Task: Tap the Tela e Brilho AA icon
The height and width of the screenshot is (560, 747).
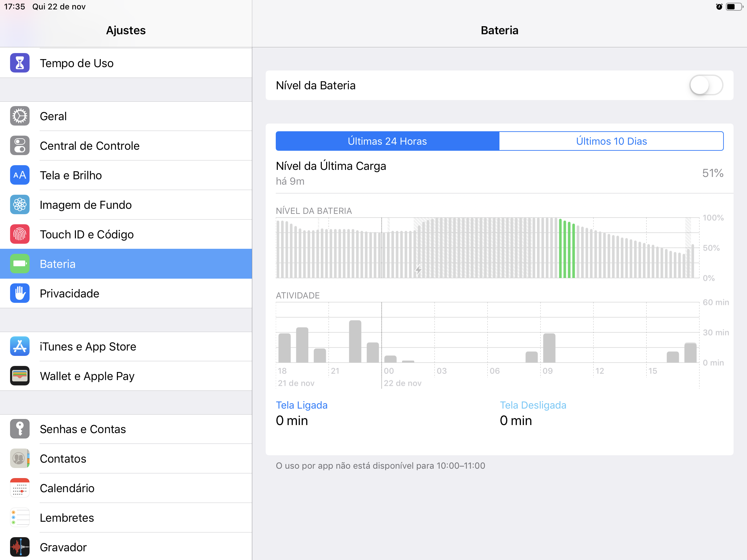Action: 19,175
